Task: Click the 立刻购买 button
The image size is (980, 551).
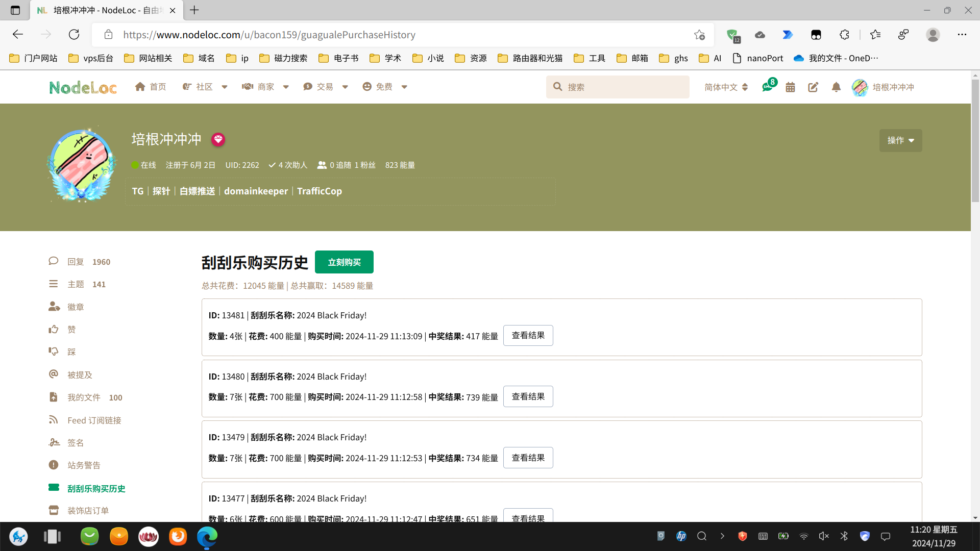Action: pos(344,262)
